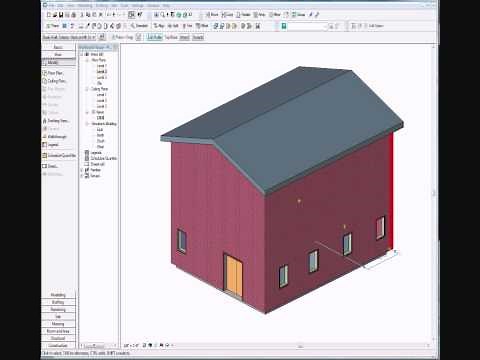Select the {3D} view in browser
Screen dimensions: 480x360
[100, 118]
